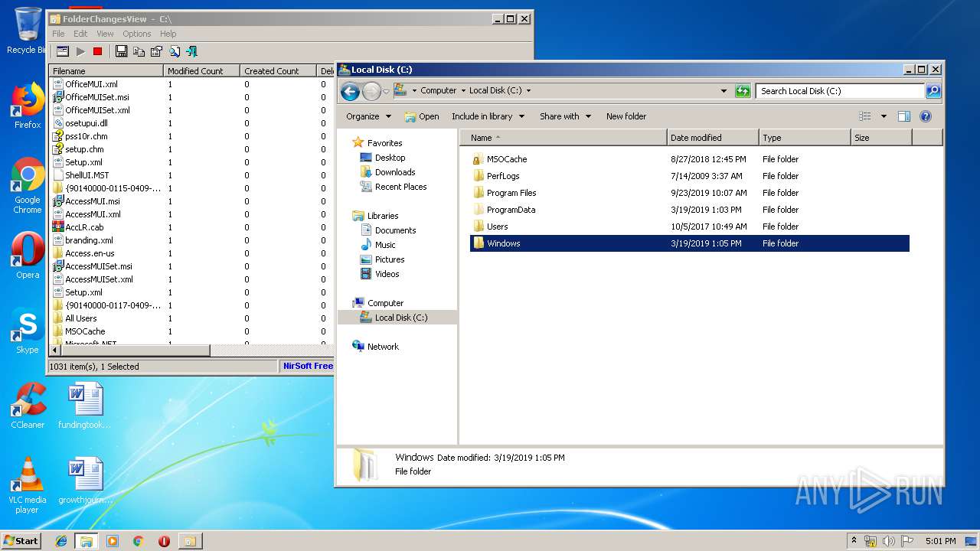This screenshot has width=980, height=551.
Task: Select the Program Files folder
Action: [689, 193]
